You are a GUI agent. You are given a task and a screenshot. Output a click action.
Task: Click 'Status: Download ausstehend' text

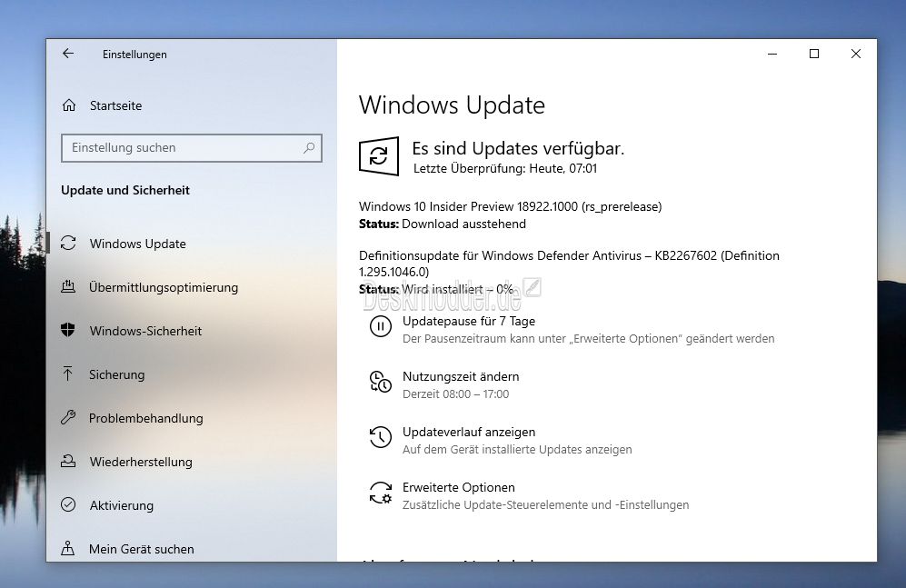tap(443, 224)
